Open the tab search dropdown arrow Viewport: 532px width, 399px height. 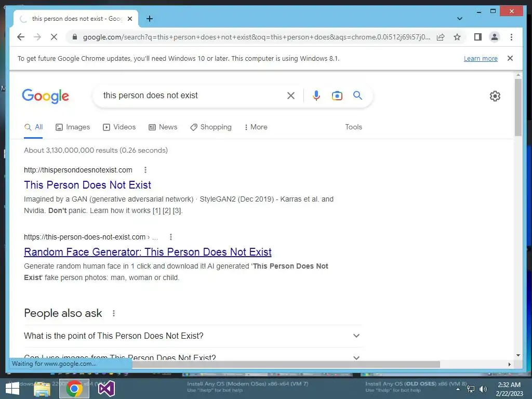[460, 19]
